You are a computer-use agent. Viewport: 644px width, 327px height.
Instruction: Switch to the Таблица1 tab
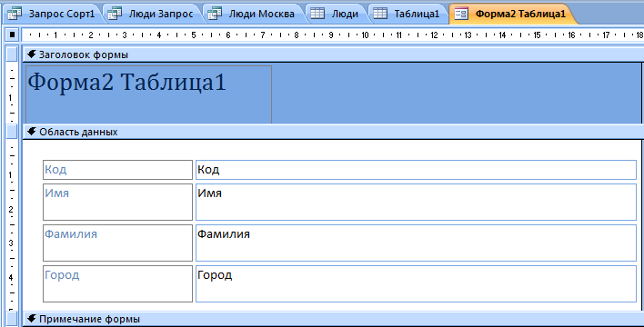tap(408, 14)
